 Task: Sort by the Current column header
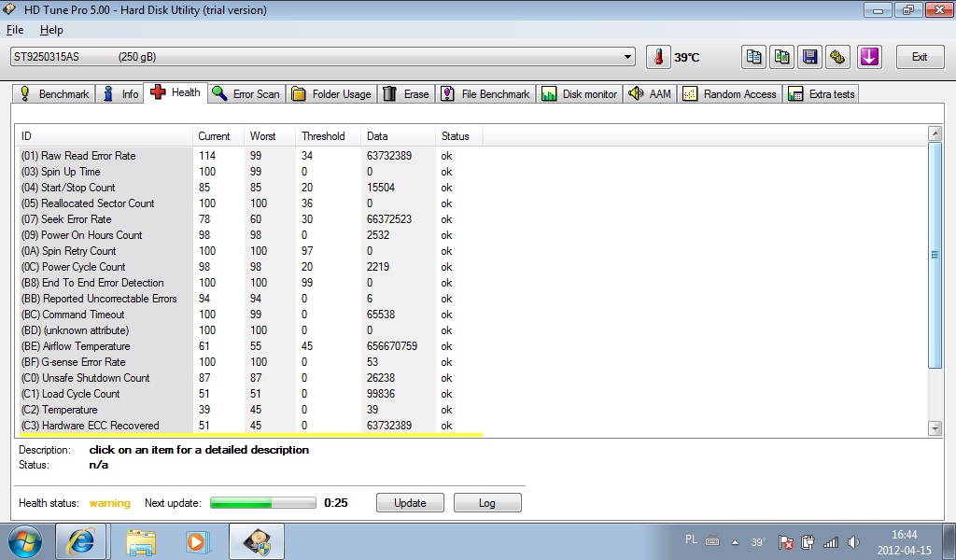click(218, 136)
